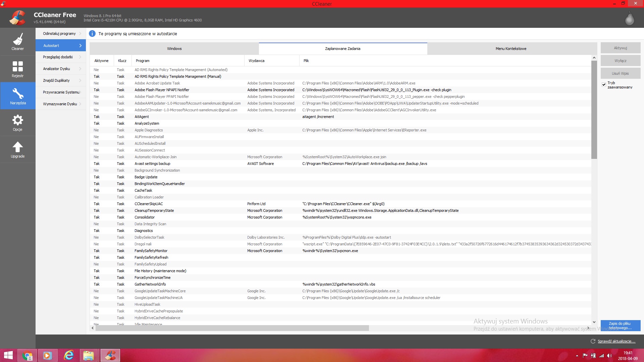This screenshot has height=362, width=644.
Task: Click vertical scrollbar up arrow
Action: coord(594,58)
